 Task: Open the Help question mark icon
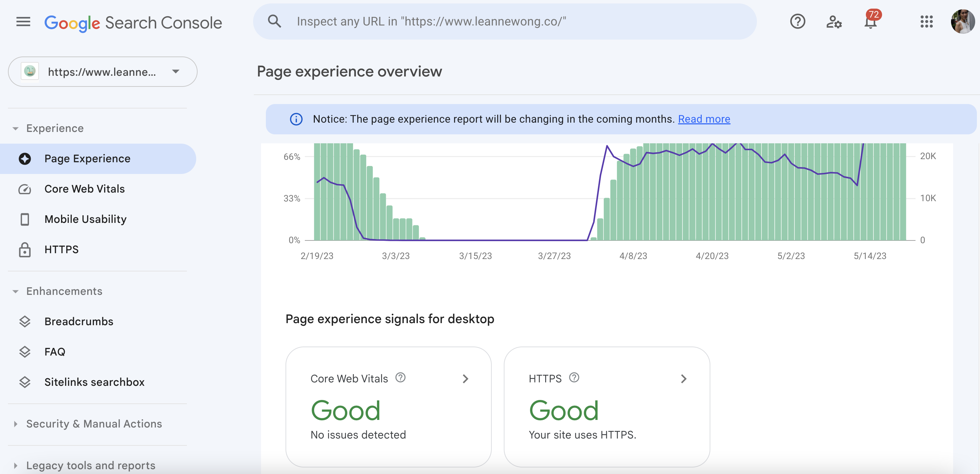click(797, 22)
